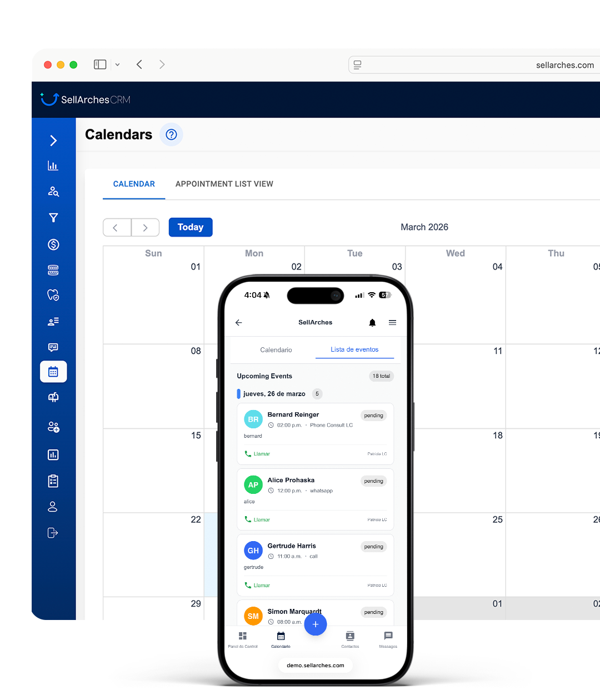Viewport: 600px width, 700px height.
Task: Open the clipboard tasks icon in sidebar
Action: click(x=53, y=481)
